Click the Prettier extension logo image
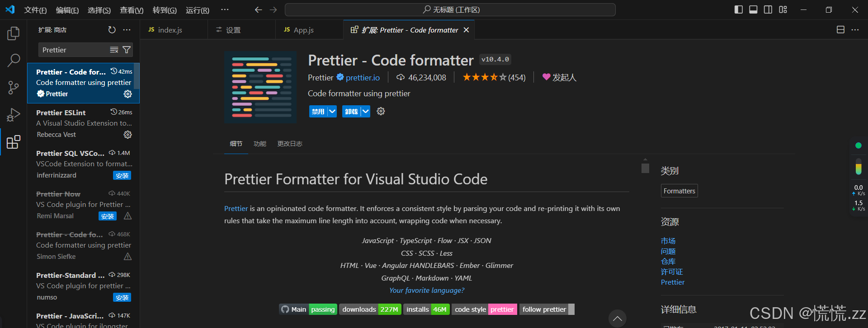 pyautogui.click(x=260, y=87)
